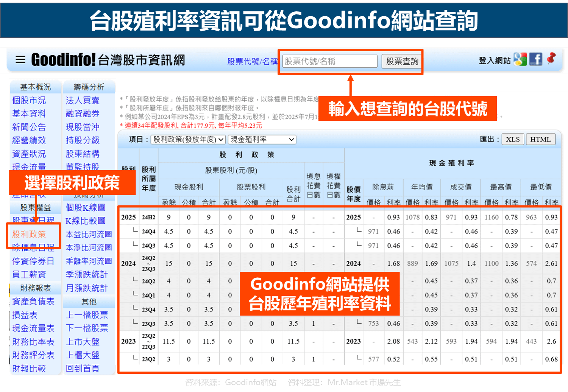Open the hamburger menu icon
Image resolution: width=568 pixels, height=392 pixels.
20,60
